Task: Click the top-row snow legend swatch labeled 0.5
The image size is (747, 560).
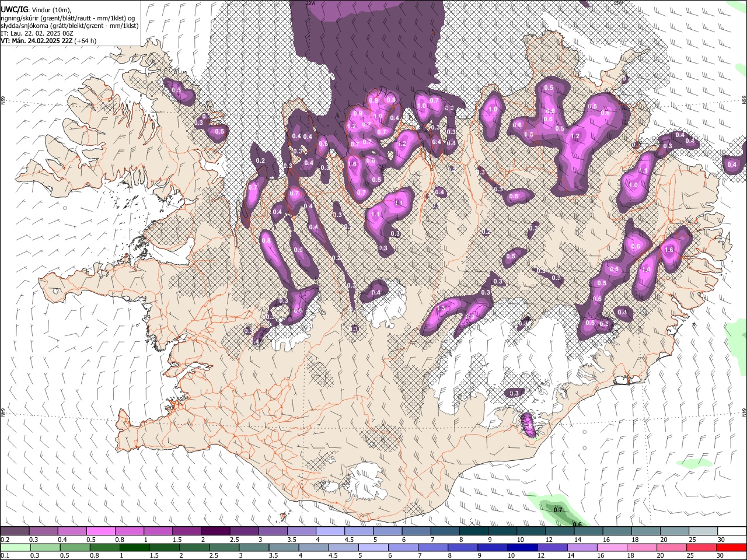Action: pos(101,531)
